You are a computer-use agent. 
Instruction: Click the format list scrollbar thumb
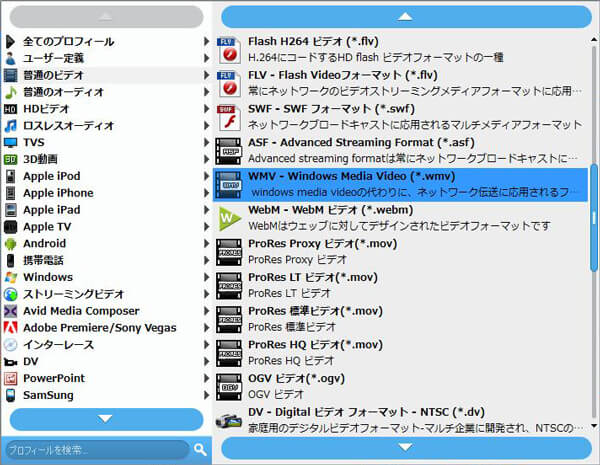pyautogui.click(x=593, y=218)
